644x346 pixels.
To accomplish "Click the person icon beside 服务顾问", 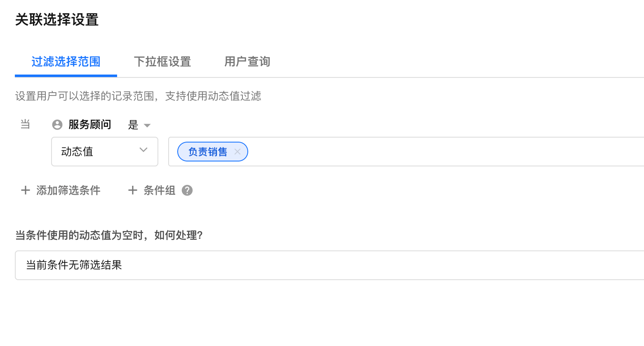I will click(x=57, y=124).
